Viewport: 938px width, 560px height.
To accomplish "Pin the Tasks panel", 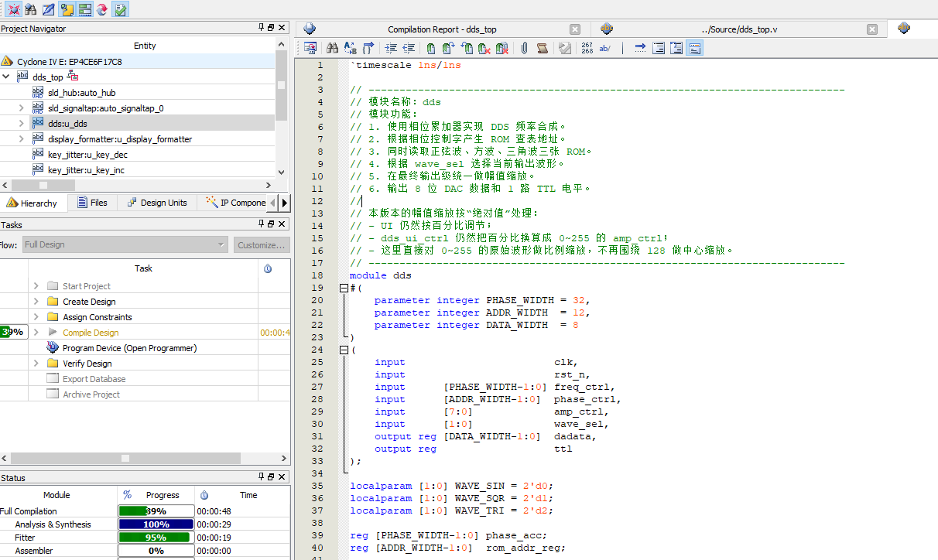I will (x=261, y=224).
